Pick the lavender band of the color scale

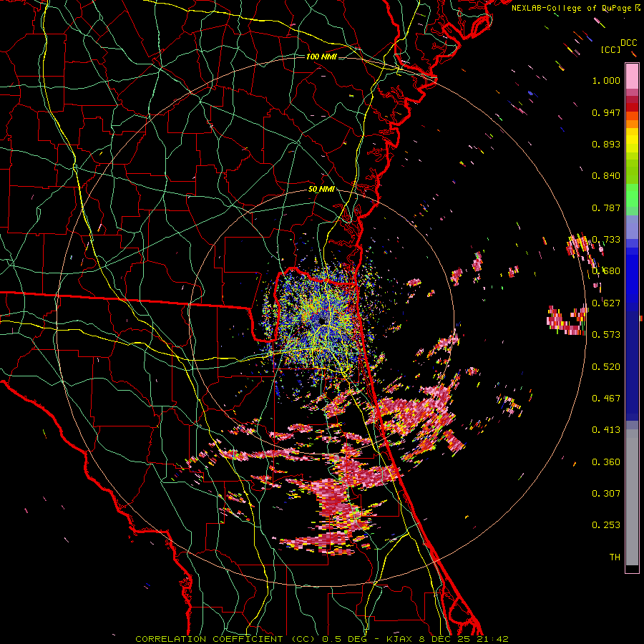tap(632, 227)
